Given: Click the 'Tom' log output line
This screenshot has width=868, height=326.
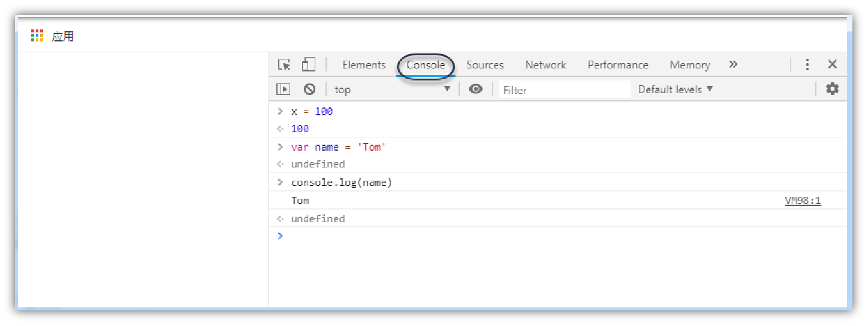Looking at the screenshot, I should [300, 201].
